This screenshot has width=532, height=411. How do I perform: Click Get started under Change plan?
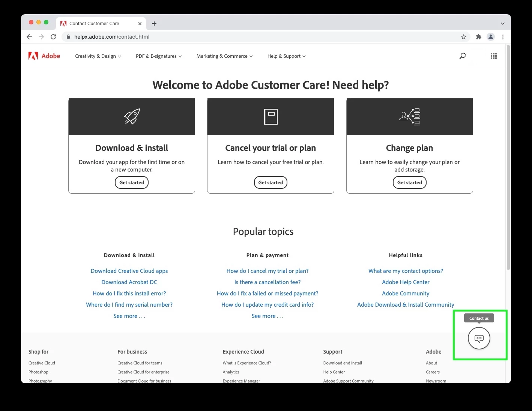409,182
